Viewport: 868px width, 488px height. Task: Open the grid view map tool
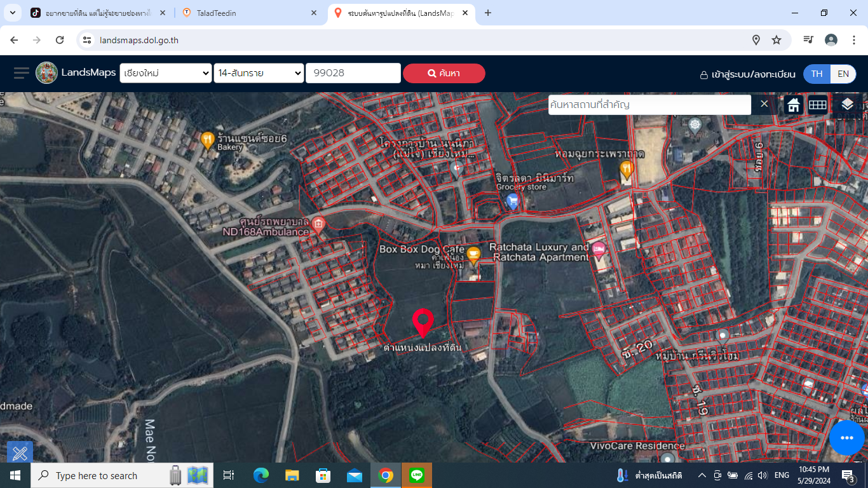pos(818,105)
